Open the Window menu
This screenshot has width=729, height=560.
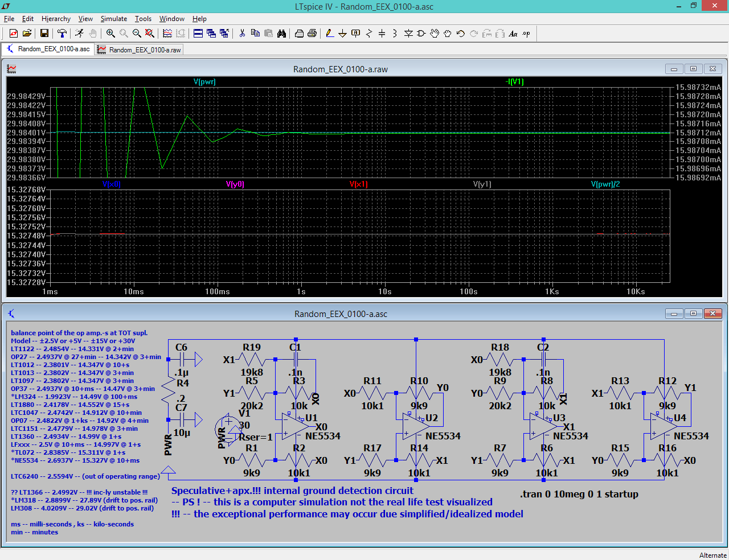[x=172, y=19]
